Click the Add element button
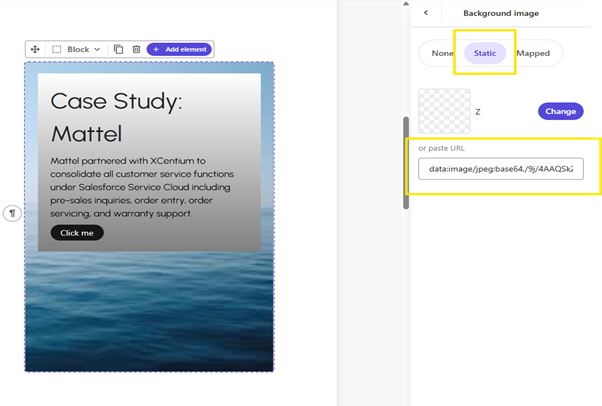 click(x=179, y=49)
